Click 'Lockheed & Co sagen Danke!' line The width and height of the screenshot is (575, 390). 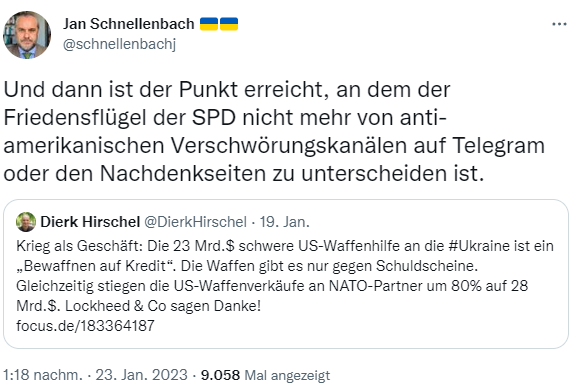click(163, 306)
